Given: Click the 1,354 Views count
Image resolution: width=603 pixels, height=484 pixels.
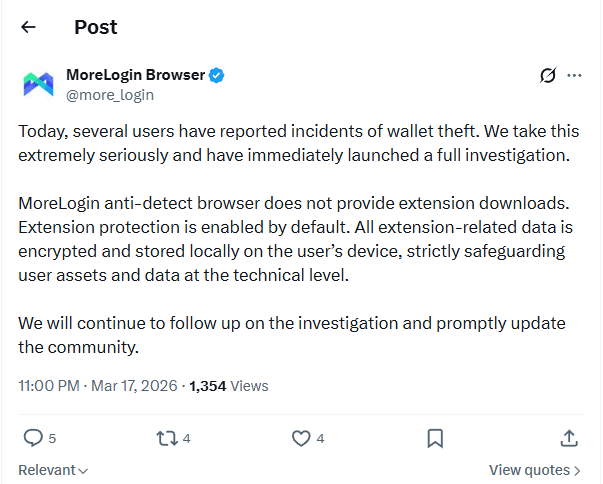Looking at the screenshot, I should [x=229, y=385].
